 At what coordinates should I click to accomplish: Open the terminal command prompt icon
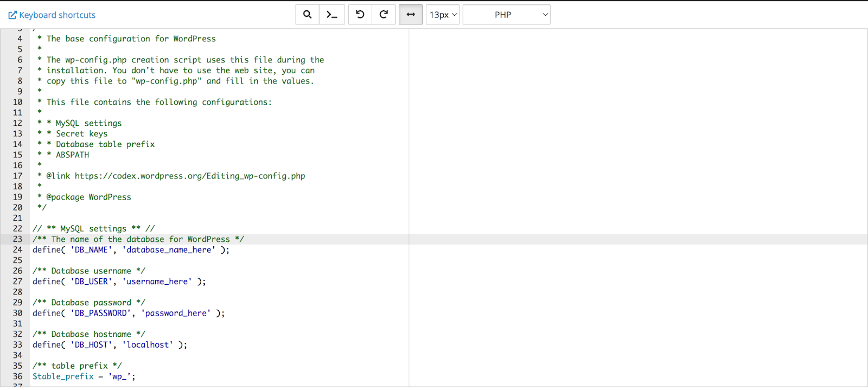point(331,15)
